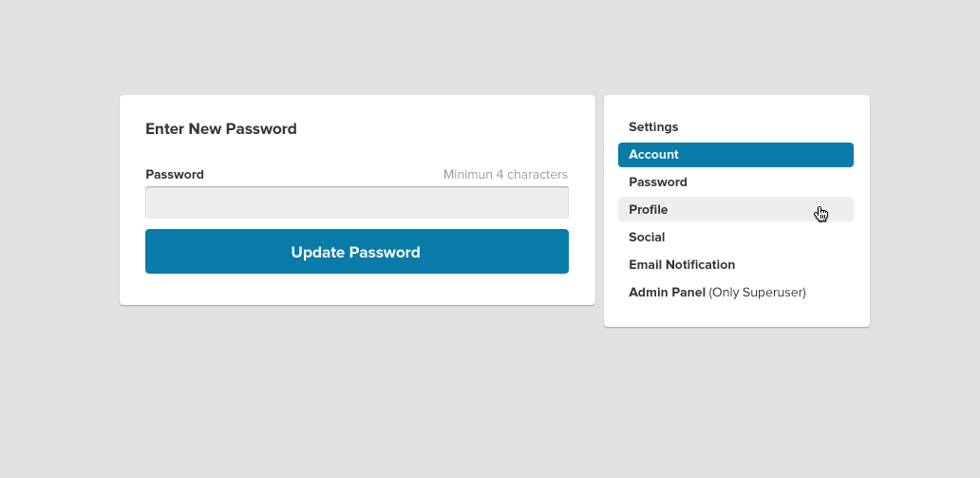Click the Settings header in the sidebar
980x478 pixels.
tap(653, 127)
